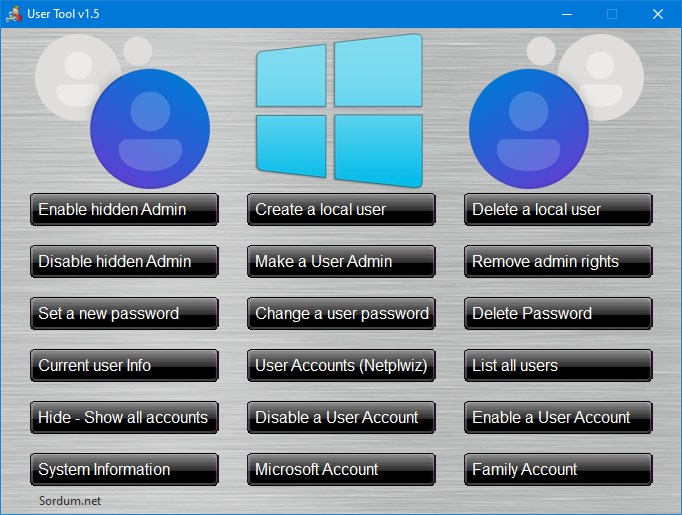Open Family Account button
This screenshot has height=515, width=682.
tap(558, 469)
